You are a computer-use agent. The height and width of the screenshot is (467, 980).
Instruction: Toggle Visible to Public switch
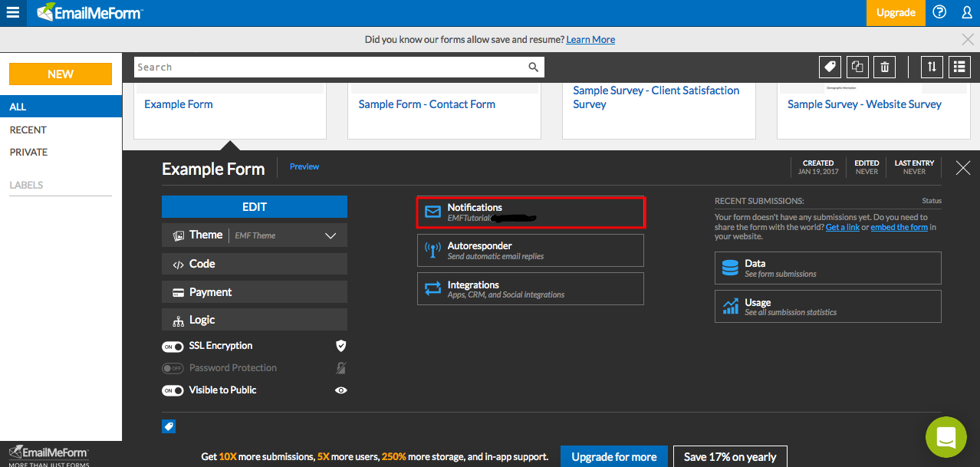[x=173, y=390]
